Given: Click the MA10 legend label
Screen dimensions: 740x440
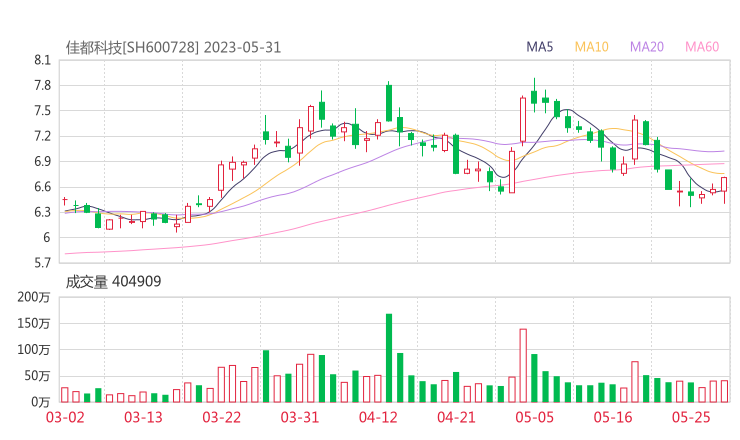Looking at the screenshot, I should 591,47.
